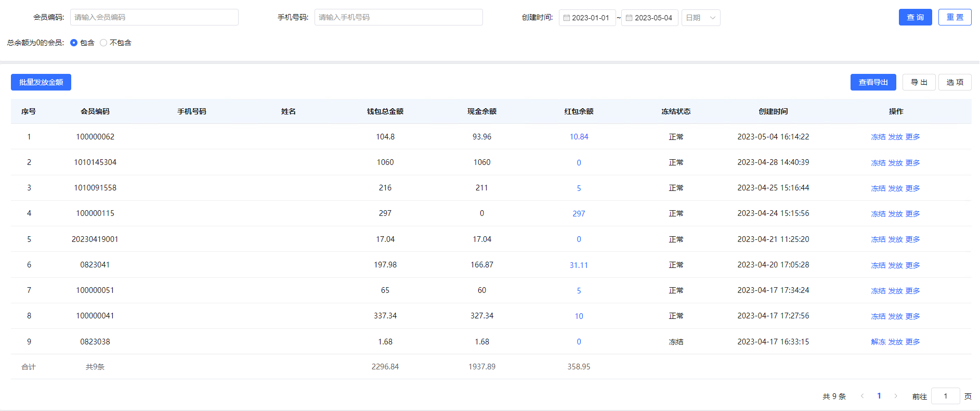Open 更多 for member 100000041

pos(912,316)
